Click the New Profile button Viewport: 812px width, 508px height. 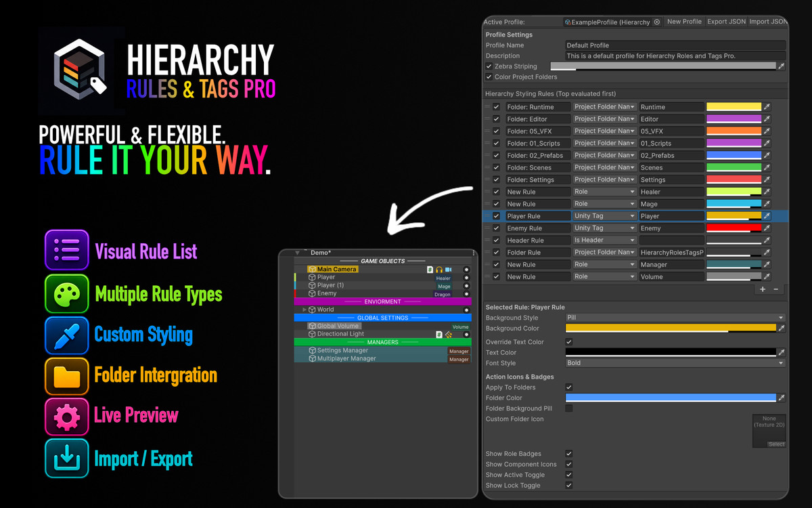pyautogui.click(x=684, y=22)
